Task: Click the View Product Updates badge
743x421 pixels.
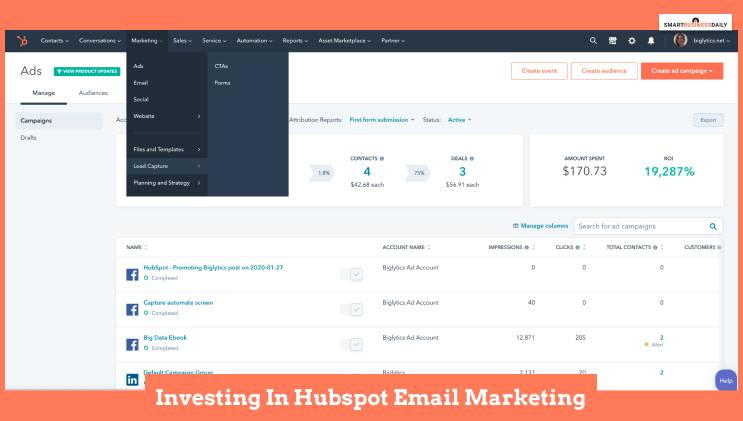Action: (x=87, y=71)
